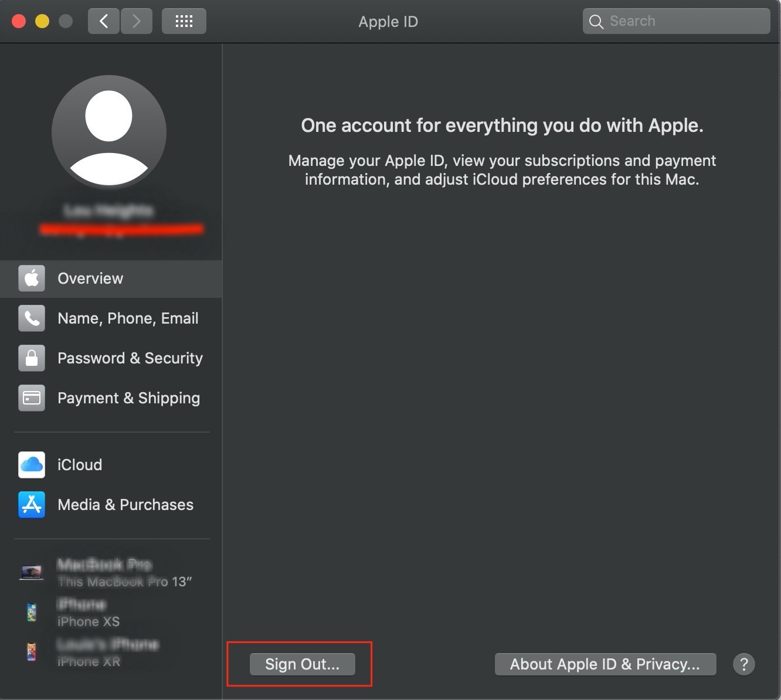This screenshot has height=700, width=781.
Task: Click the Sign Out… button
Action: 303,664
